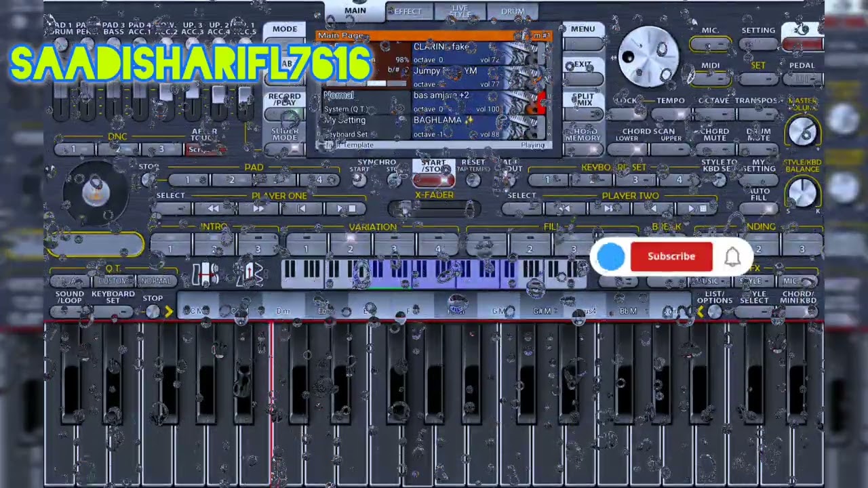
Task: Click the blue channel avatar circle
Action: (611, 257)
